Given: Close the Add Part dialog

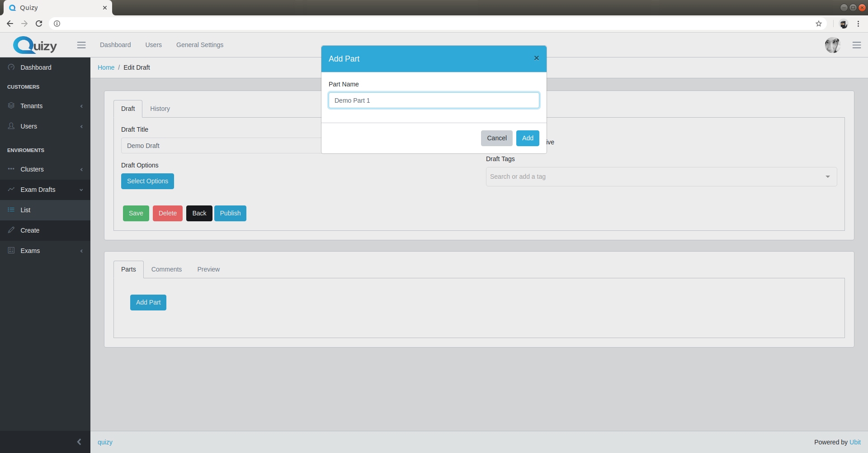Looking at the screenshot, I should pyautogui.click(x=536, y=58).
